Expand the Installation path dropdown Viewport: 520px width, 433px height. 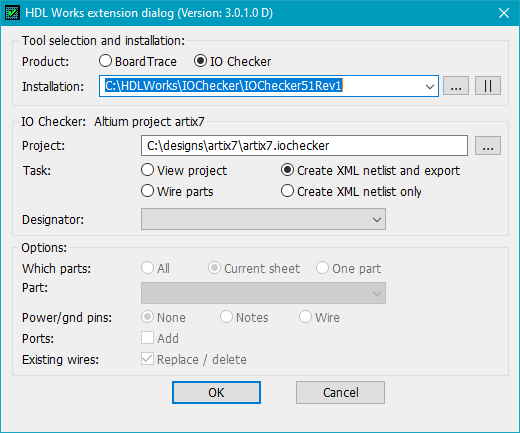[x=430, y=87]
